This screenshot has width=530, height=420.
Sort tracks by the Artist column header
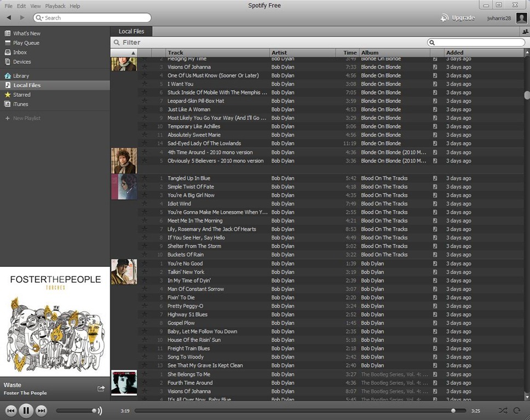click(302, 52)
